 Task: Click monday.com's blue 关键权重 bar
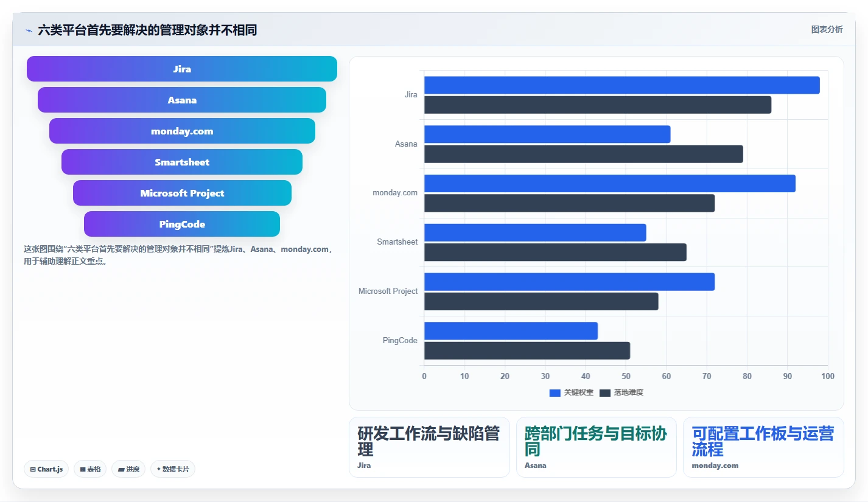click(610, 183)
